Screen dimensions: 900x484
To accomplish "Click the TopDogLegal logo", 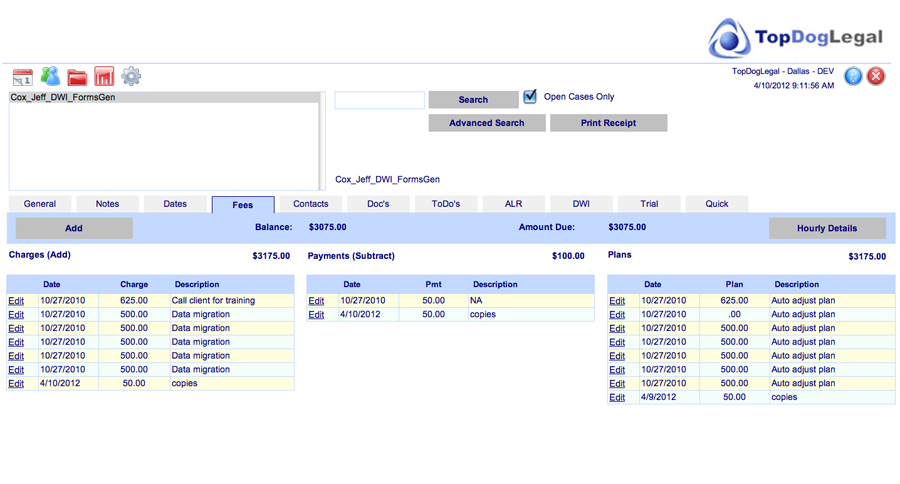I will (795, 38).
